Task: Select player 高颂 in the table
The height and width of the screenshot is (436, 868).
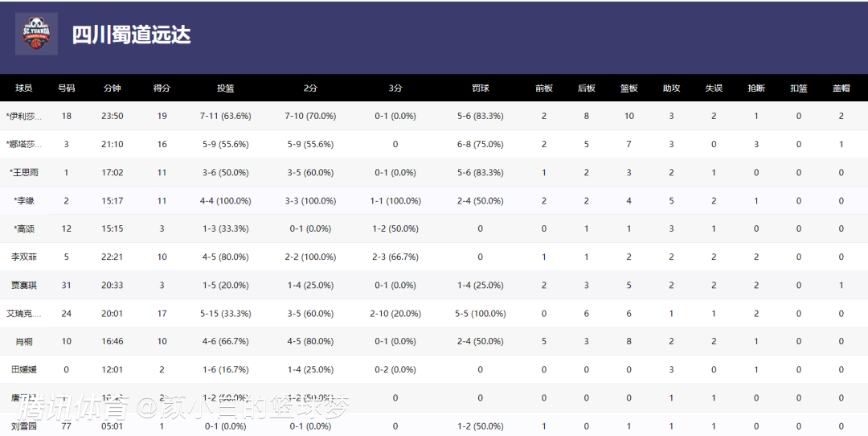Action: (x=25, y=228)
